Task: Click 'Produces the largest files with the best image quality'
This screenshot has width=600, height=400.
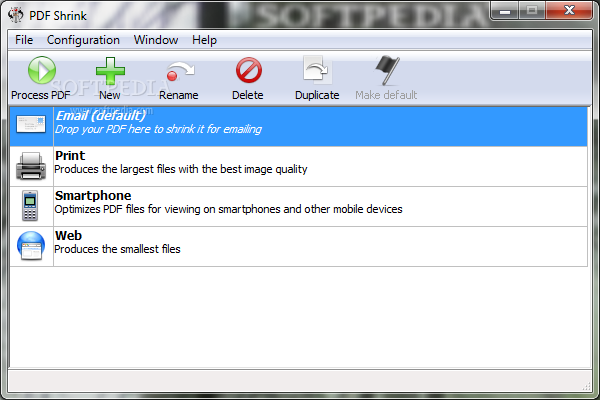Action: [181, 169]
